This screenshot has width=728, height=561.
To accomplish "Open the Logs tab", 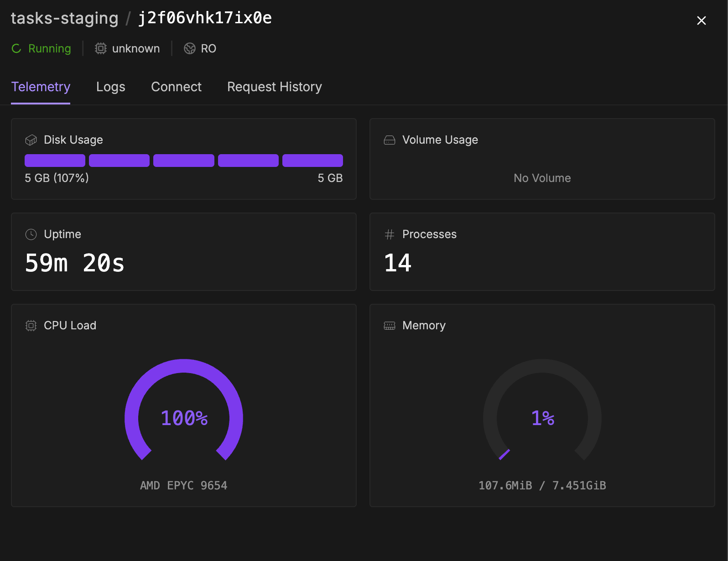I will 111,87.
